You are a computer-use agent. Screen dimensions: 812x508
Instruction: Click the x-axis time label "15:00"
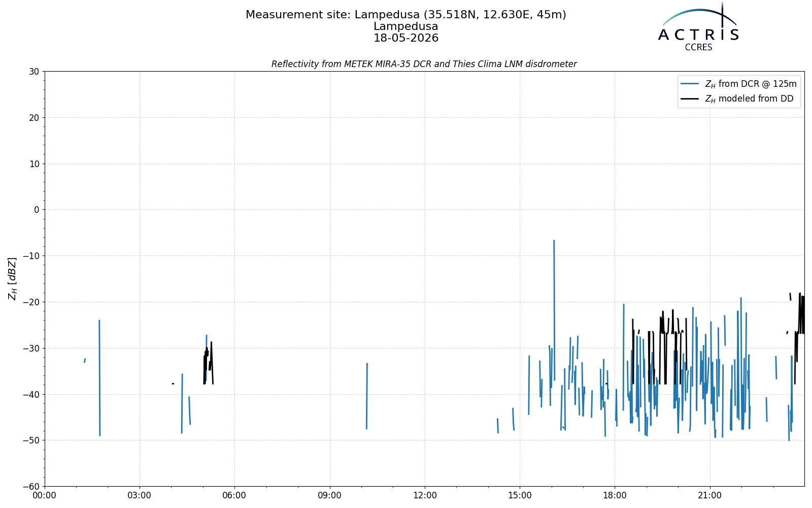pos(520,495)
